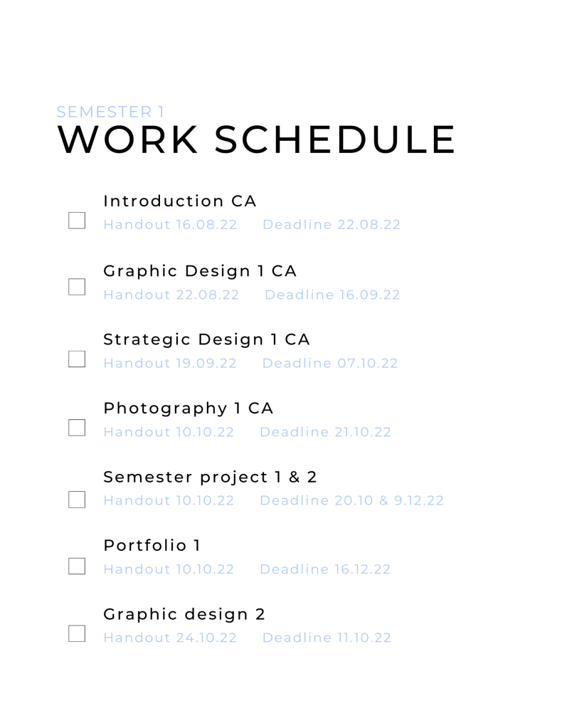Select the Photography 1 CA title
Viewport: 562px width, 728px height.
tap(189, 408)
